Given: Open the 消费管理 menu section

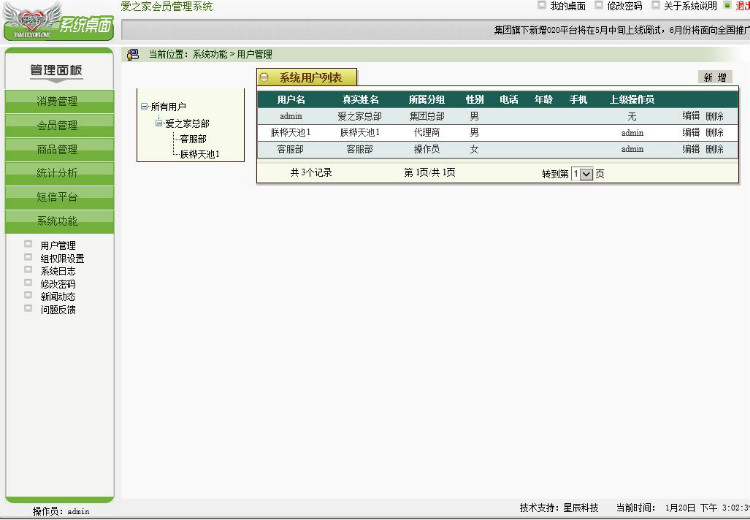Looking at the screenshot, I should pos(59,101).
